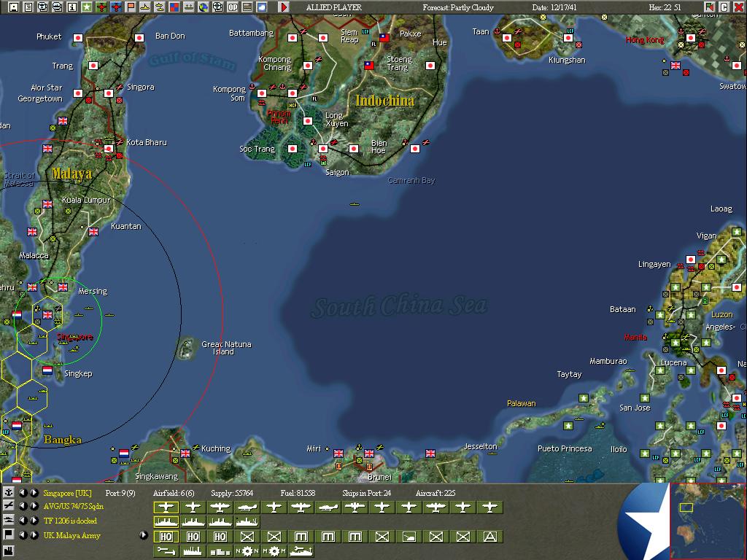Select the Japanese flag at Phuket
The width and height of the screenshot is (747, 560).
(x=78, y=38)
